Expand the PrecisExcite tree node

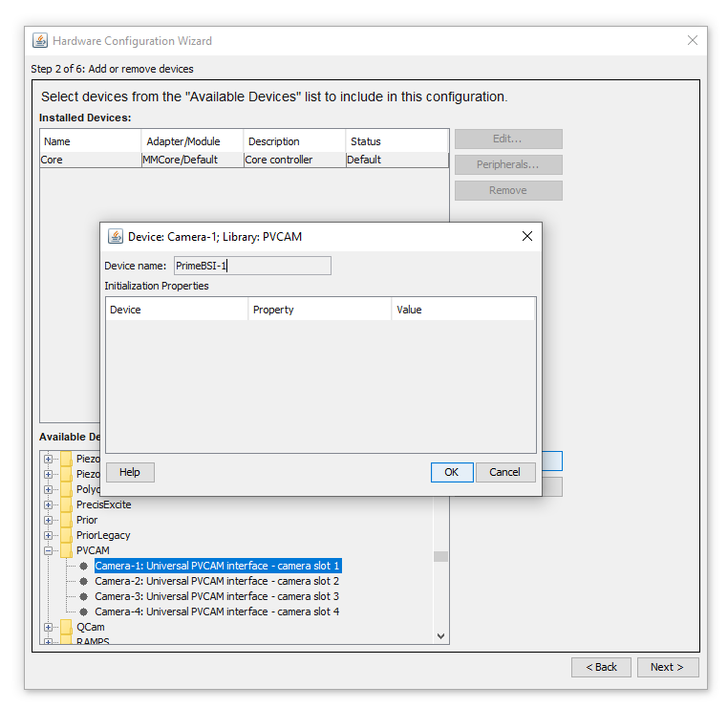[48, 505]
